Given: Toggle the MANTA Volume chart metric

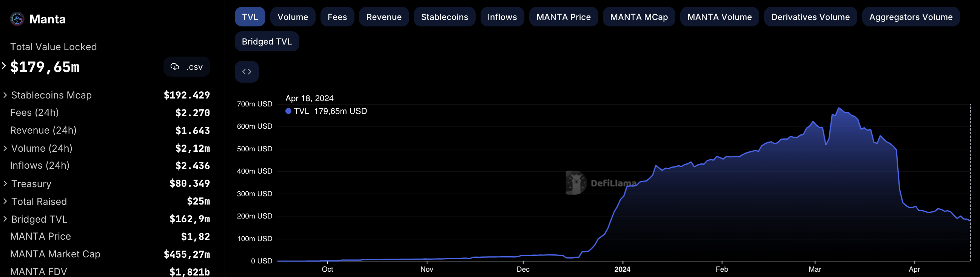Looking at the screenshot, I should click(x=720, y=17).
